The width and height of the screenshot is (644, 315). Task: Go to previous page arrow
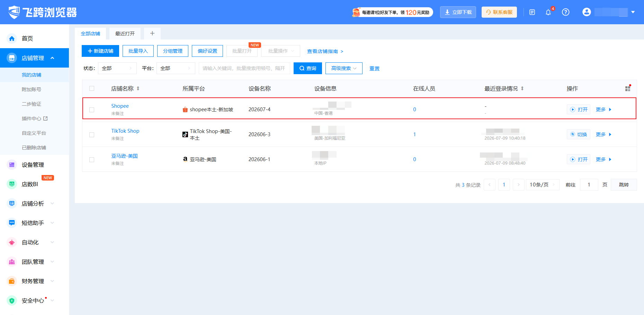coord(490,185)
